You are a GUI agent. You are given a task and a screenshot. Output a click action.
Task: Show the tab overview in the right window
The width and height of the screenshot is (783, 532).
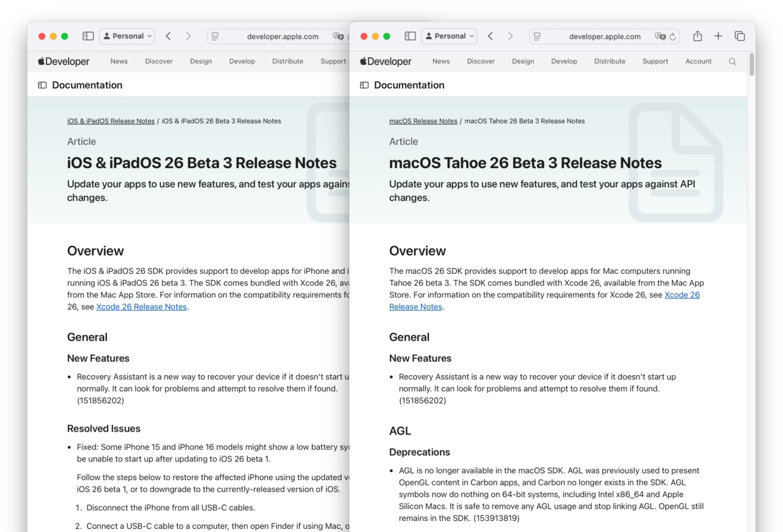pos(740,36)
